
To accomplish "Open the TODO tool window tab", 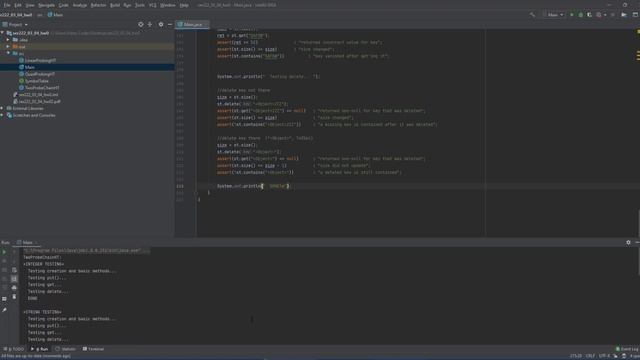I will (x=14, y=349).
